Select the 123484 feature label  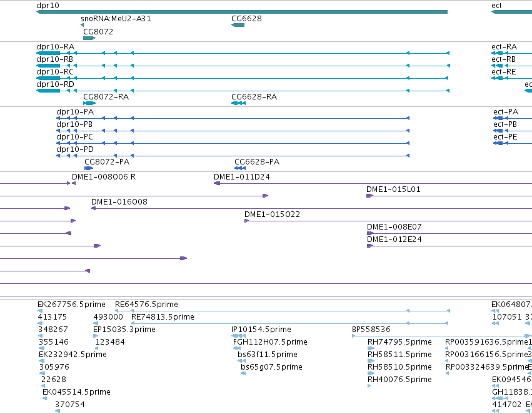110,343
